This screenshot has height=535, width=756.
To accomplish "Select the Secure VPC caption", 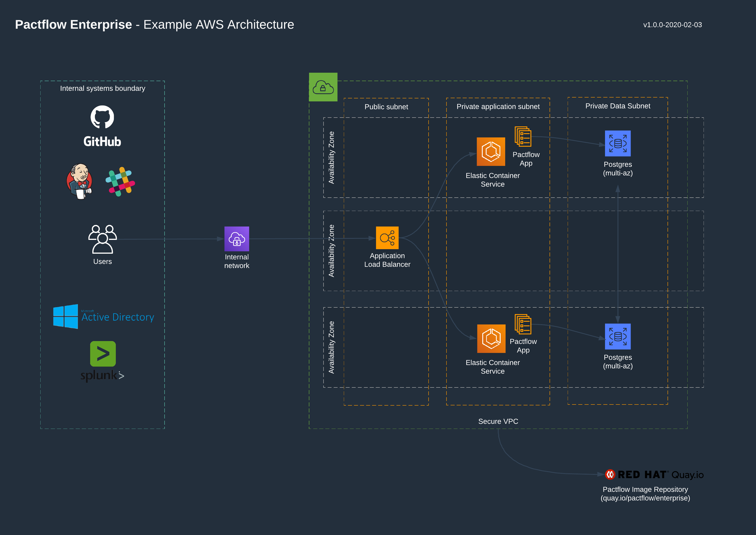I will tap(498, 421).
